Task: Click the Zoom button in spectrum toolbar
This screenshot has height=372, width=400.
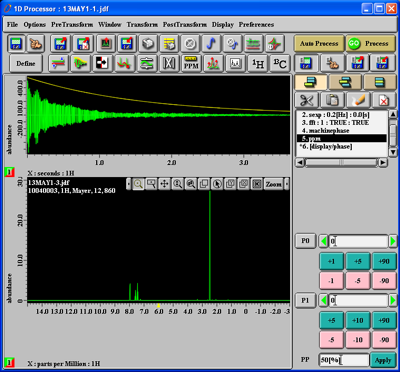Action: tap(274, 184)
